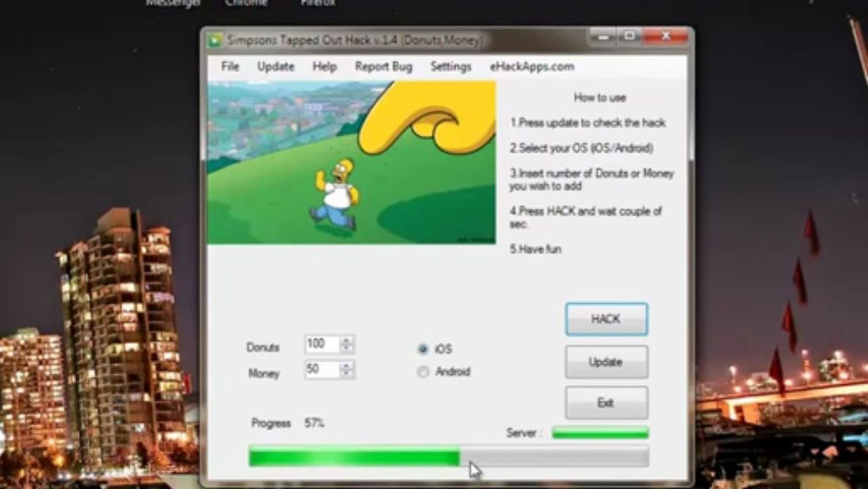Open the File menu

pos(230,67)
